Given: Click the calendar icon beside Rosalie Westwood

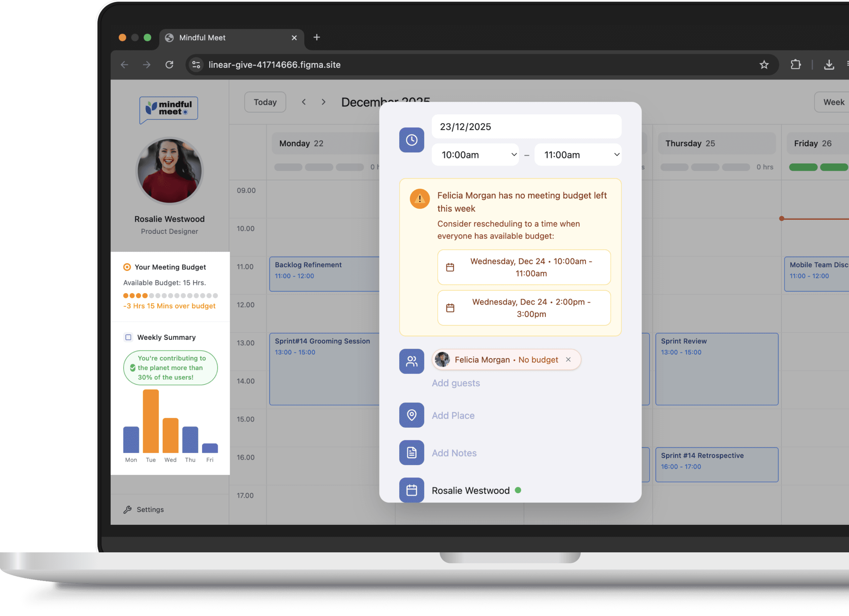Looking at the screenshot, I should click(411, 490).
